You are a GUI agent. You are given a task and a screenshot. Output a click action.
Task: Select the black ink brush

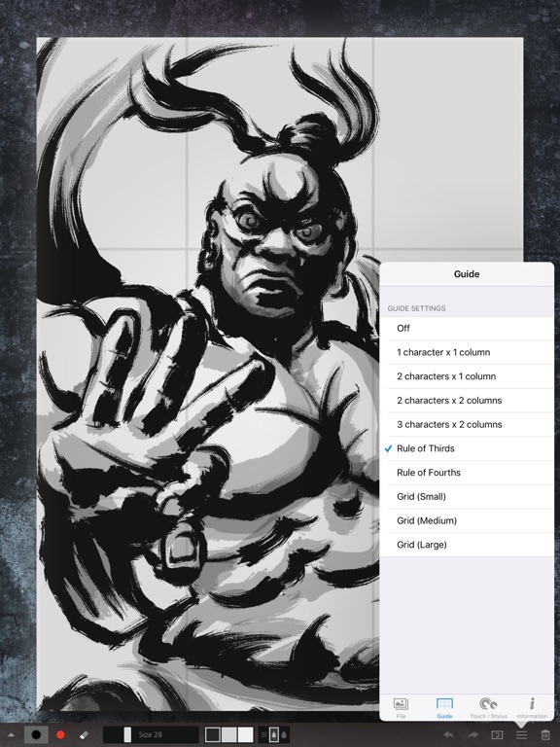click(x=36, y=734)
